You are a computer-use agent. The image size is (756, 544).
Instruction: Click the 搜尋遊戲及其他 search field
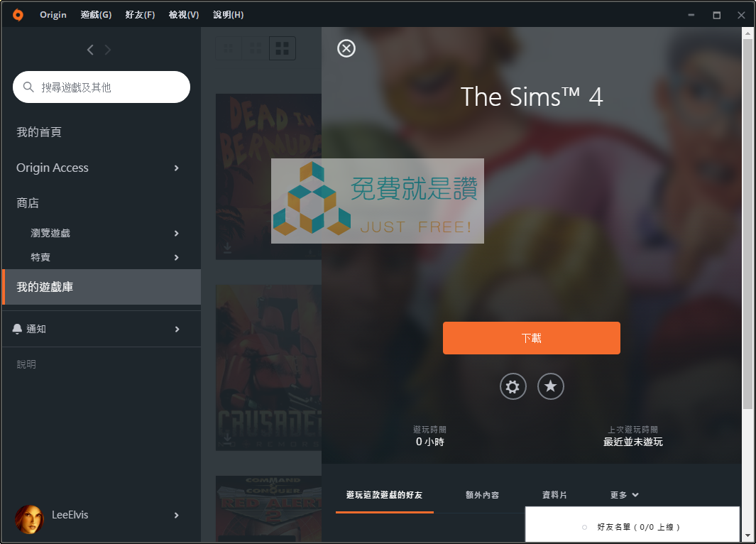tap(102, 87)
